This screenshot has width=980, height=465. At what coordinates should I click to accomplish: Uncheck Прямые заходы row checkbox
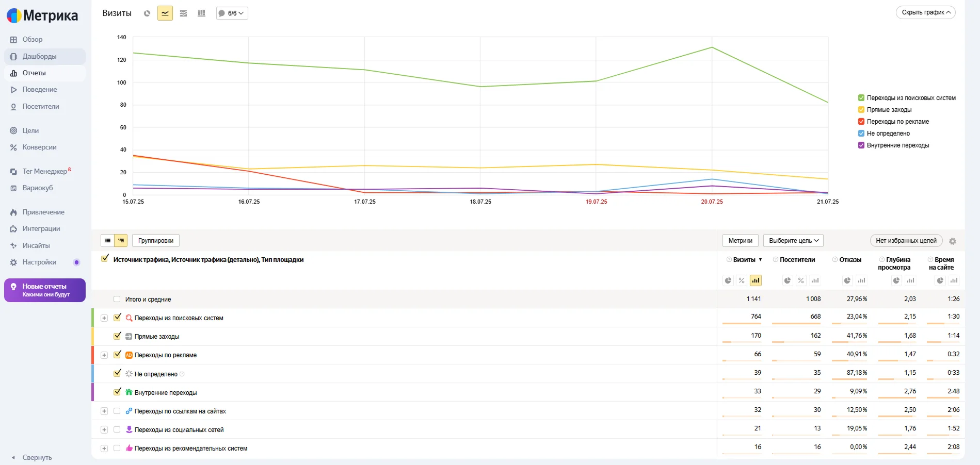117,336
